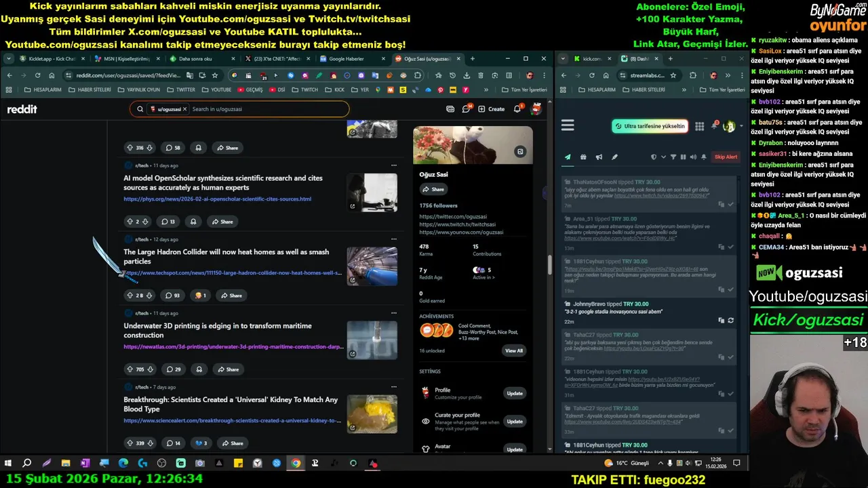Open options menu for Universal Kidney post
Image resolution: width=868 pixels, height=488 pixels.
(x=393, y=387)
